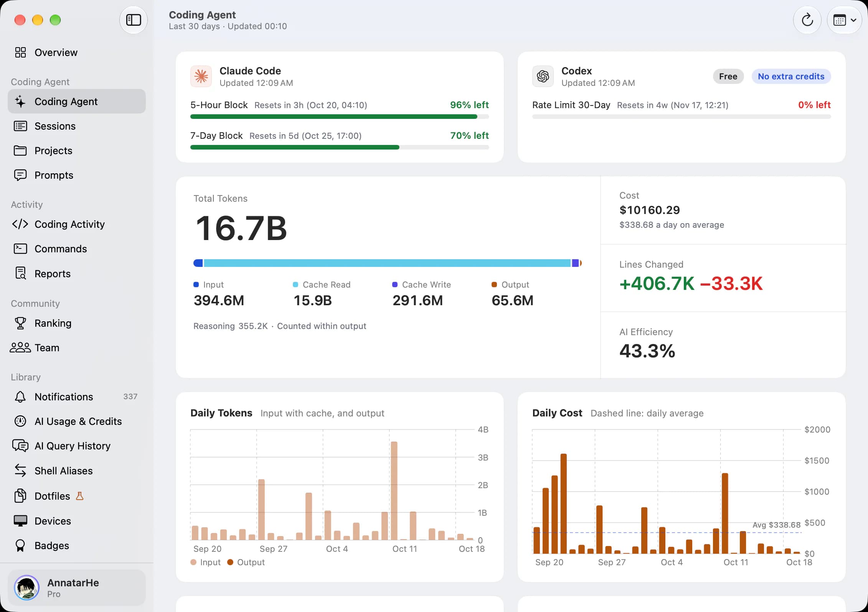Viewport: 868px width, 612px height.
Task: Open the Overview grid icon
Action: point(20,52)
